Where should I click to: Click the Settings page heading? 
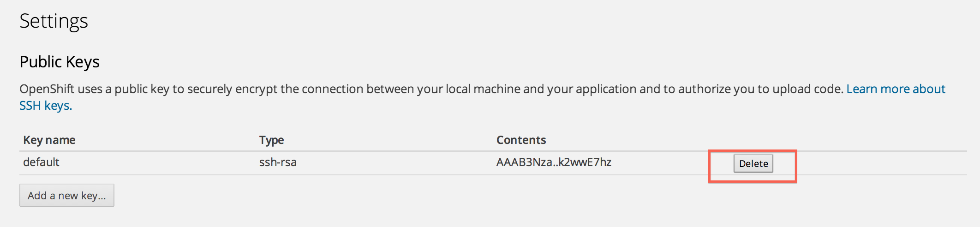[54, 21]
